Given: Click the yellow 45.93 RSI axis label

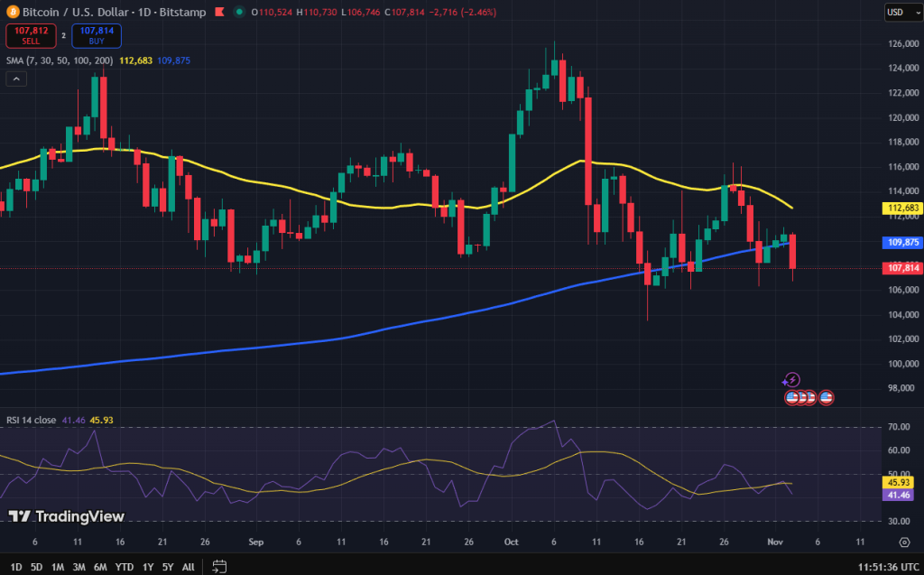Looking at the screenshot, I should tap(899, 482).
